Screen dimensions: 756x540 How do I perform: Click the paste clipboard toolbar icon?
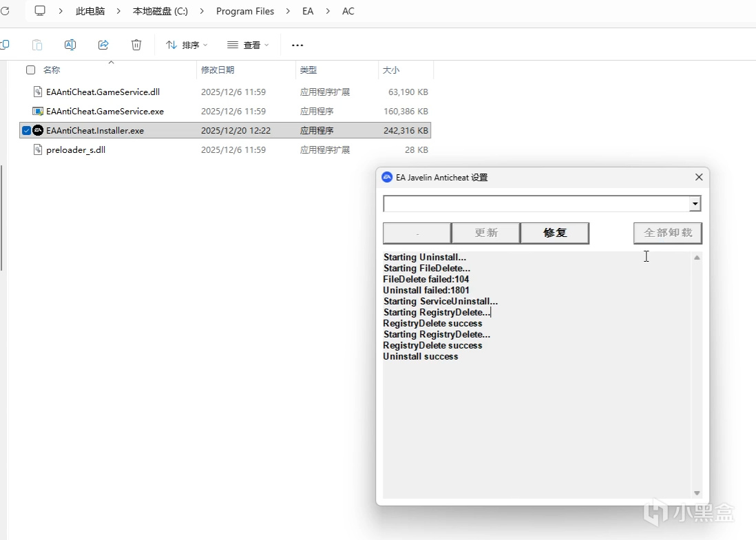click(37, 45)
